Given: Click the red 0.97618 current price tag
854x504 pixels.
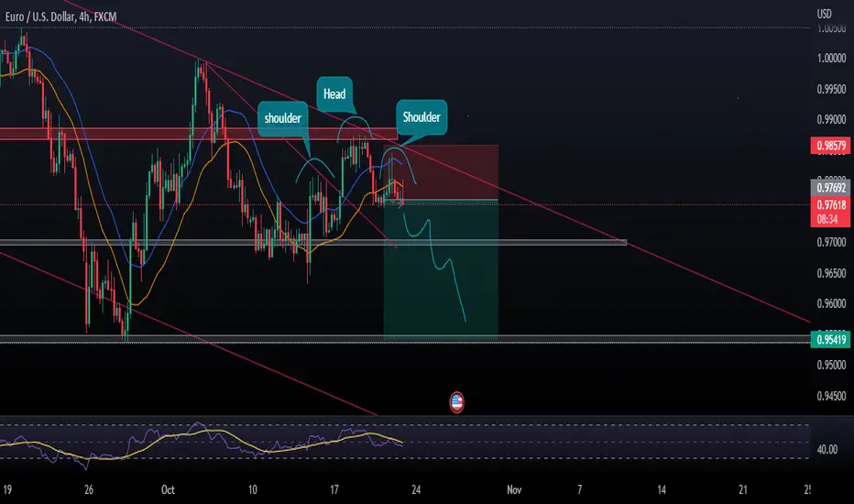Looking at the screenshot, I should point(830,205).
